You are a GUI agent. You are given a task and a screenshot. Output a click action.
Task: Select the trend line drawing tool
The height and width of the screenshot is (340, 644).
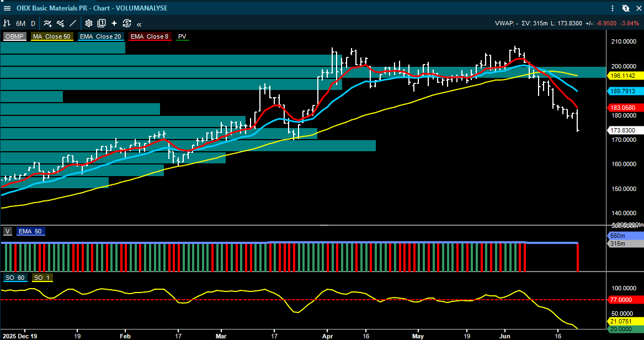(x=73, y=23)
